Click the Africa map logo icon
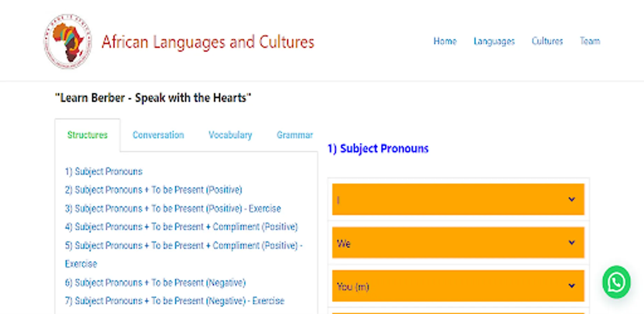644x314 pixels. [68, 42]
